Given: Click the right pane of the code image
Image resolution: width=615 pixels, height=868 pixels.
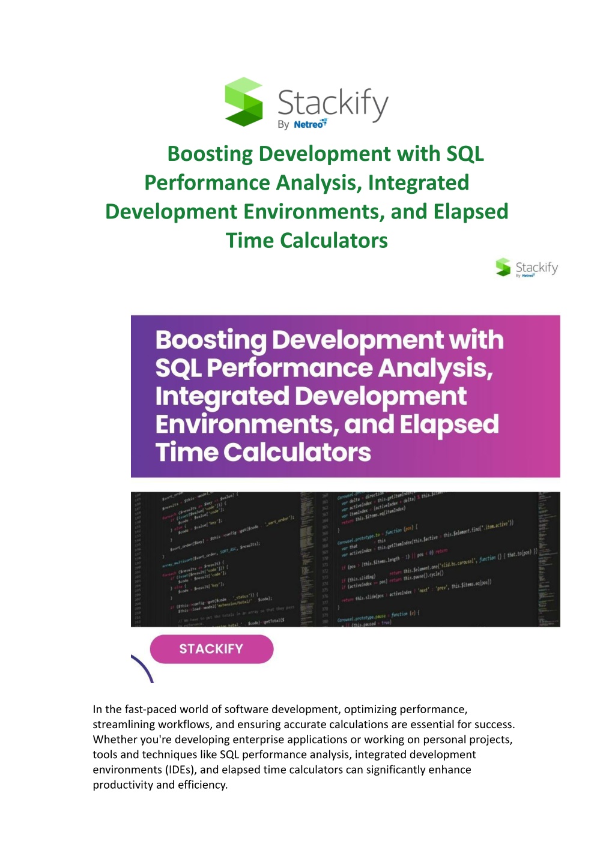Looking at the screenshot, I should 432,559.
